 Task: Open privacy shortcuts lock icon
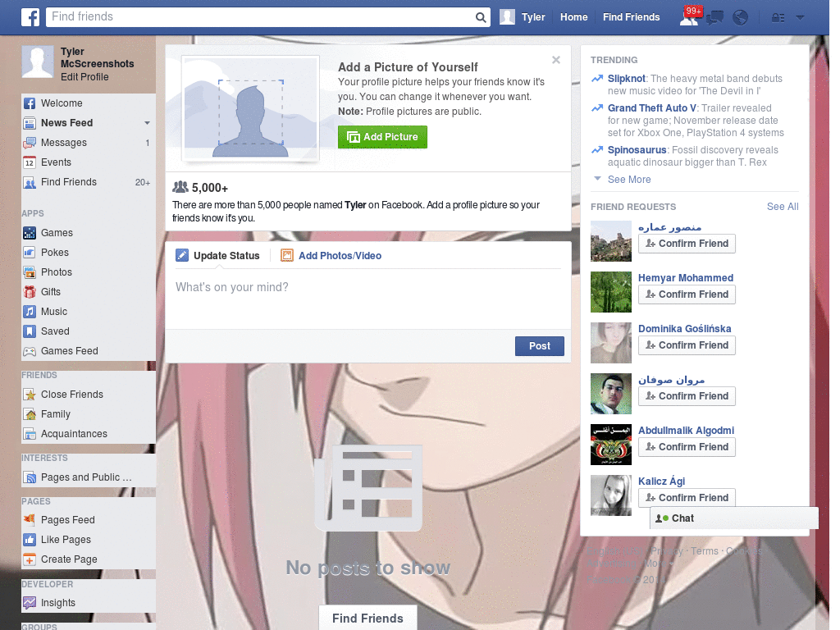(x=778, y=18)
